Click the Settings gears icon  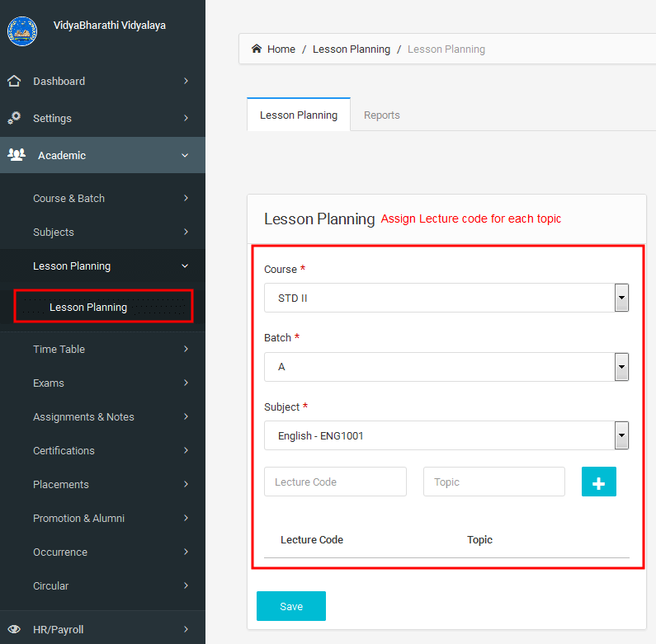pos(14,118)
